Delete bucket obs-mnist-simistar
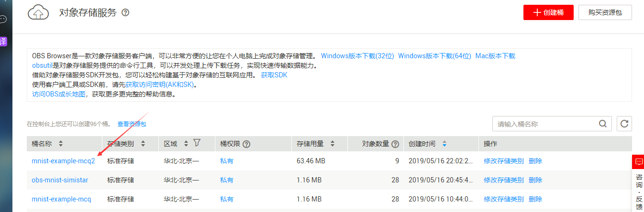This screenshot has height=212, width=644. pyautogui.click(x=535, y=180)
